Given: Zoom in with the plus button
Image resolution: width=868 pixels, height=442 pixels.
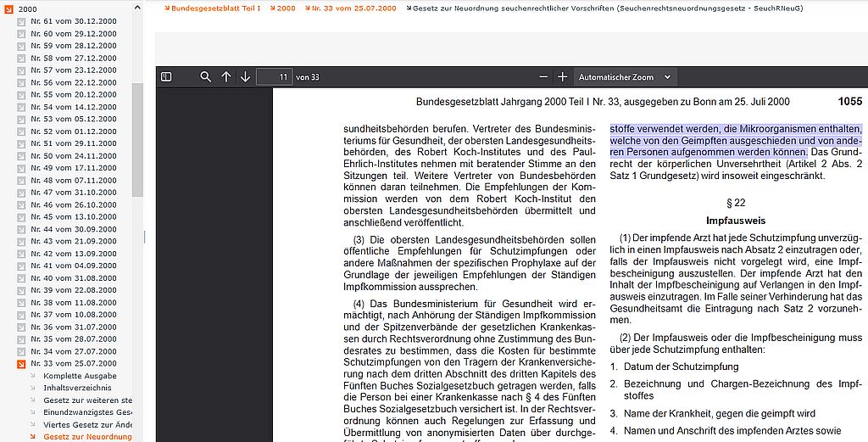Looking at the screenshot, I should click(x=563, y=77).
